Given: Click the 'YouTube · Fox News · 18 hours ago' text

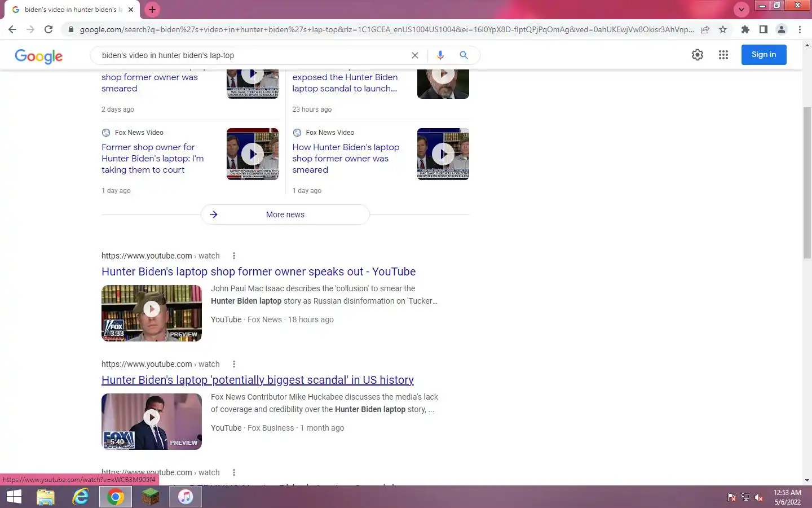Looking at the screenshot, I should tap(272, 319).
